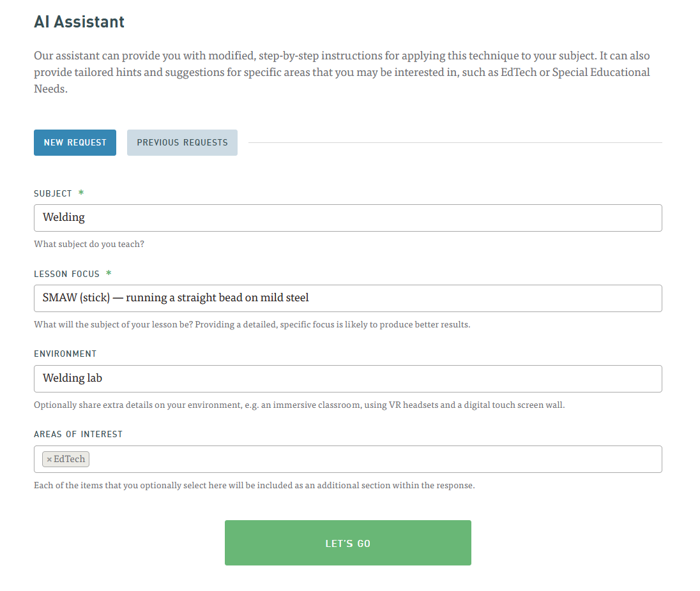Open the Previous Requests tab
Image resolution: width=700 pixels, height=591 pixels.
click(x=182, y=142)
